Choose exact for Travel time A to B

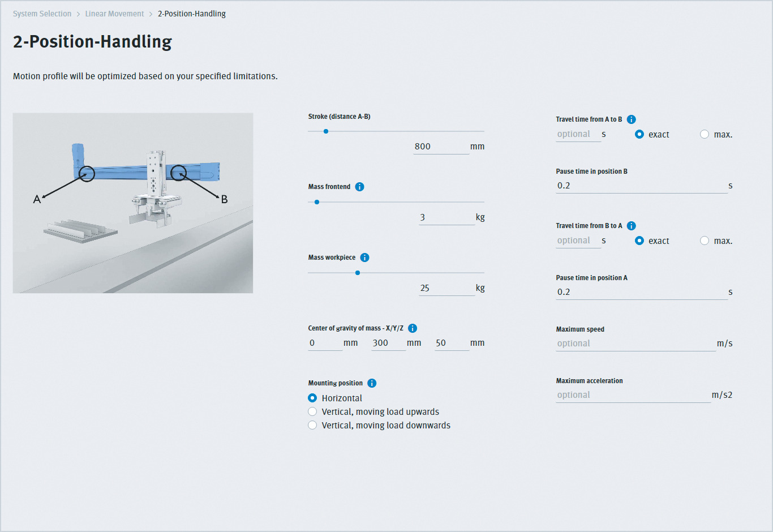(x=639, y=134)
